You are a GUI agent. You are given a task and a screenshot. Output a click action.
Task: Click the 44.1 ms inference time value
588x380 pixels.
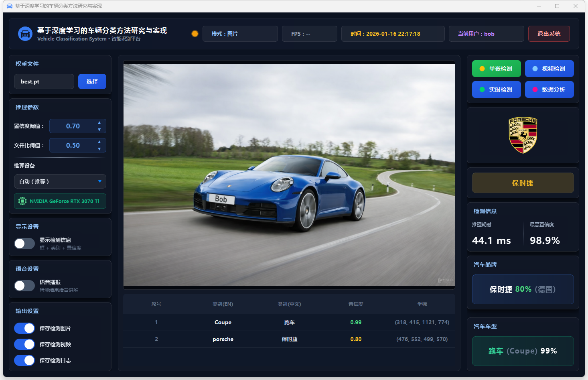491,240
